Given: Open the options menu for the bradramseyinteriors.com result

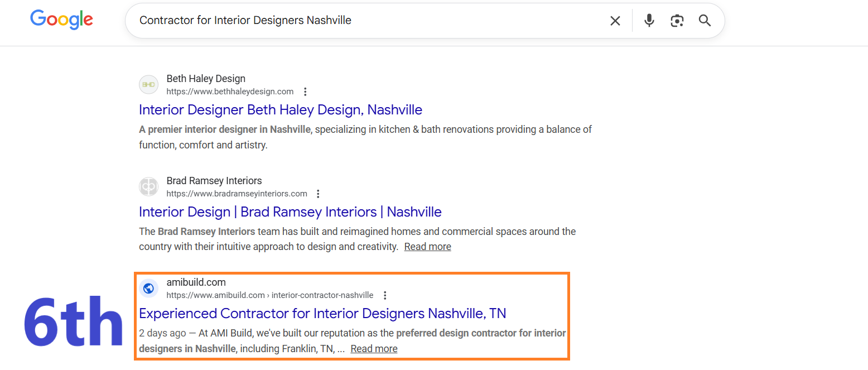Looking at the screenshot, I should (318, 194).
